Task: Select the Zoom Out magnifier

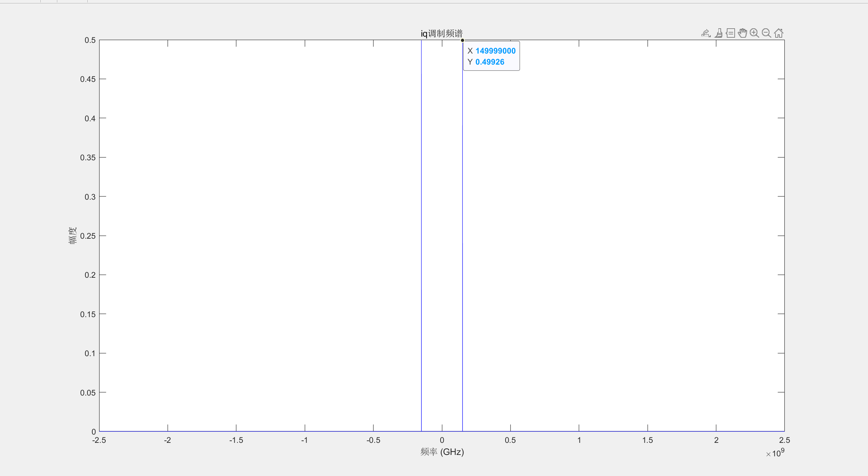Action: point(766,33)
